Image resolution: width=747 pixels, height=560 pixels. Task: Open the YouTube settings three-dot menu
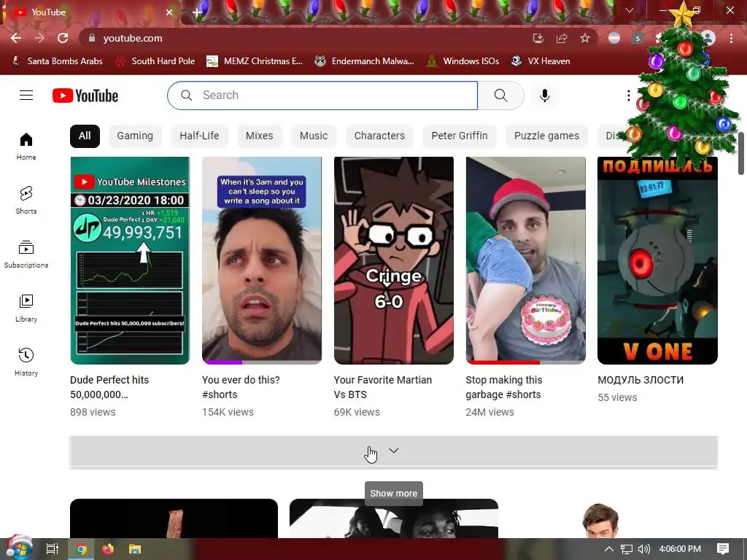(628, 96)
